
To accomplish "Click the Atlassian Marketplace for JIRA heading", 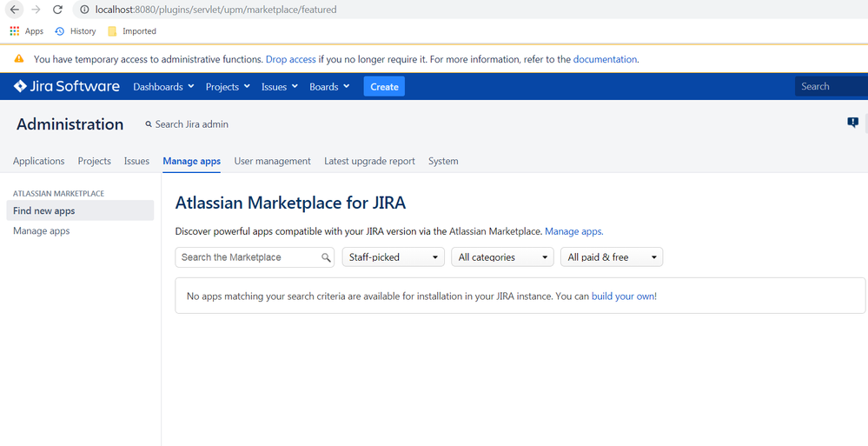I will click(290, 203).
